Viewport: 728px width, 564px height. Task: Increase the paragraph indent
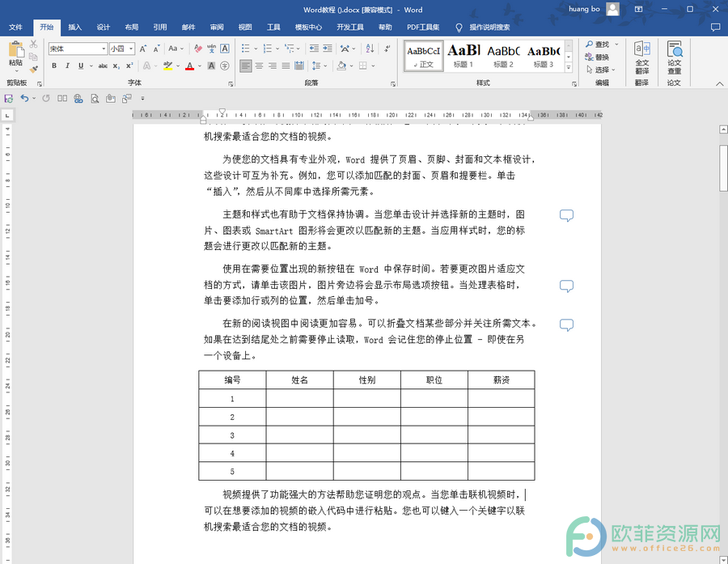(328, 49)
